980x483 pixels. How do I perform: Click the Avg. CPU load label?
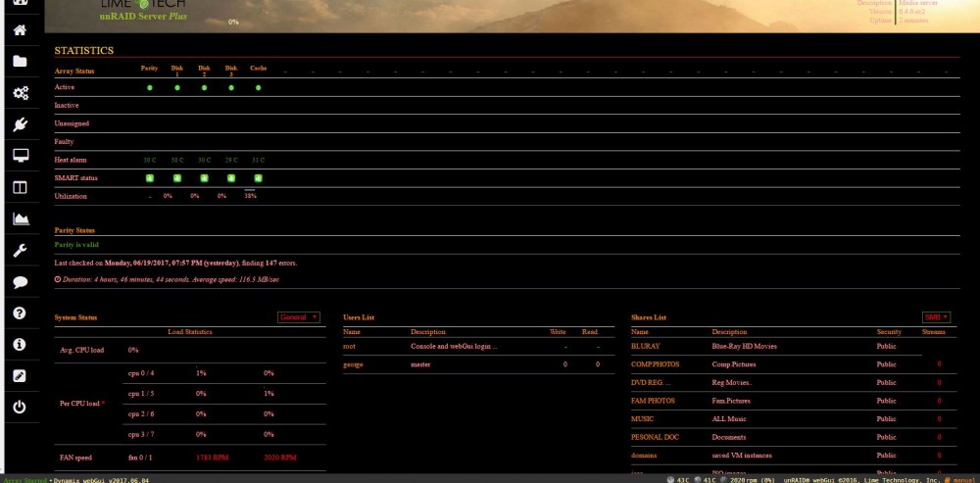(82, 350)
